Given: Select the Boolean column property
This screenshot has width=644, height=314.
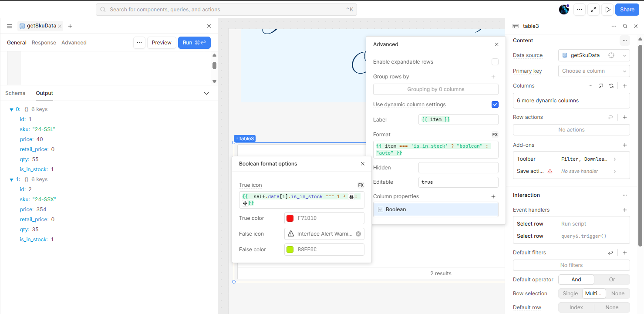Looking at the screenshot, I should point(436,209).
